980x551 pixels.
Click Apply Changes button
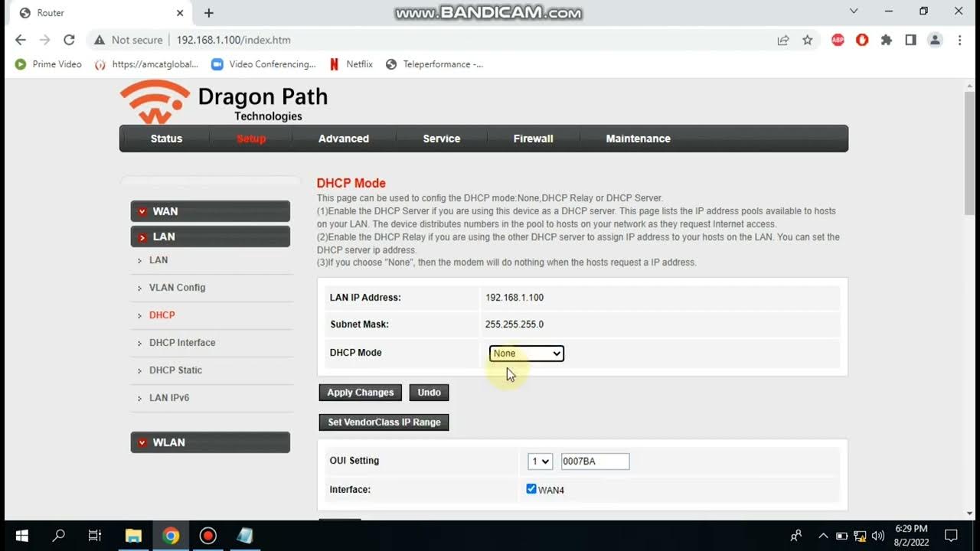pos(360,393)
